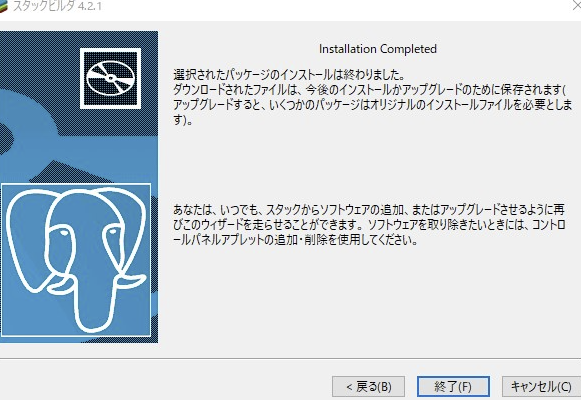Click the line starting アップグレードすると

[372, 105]
